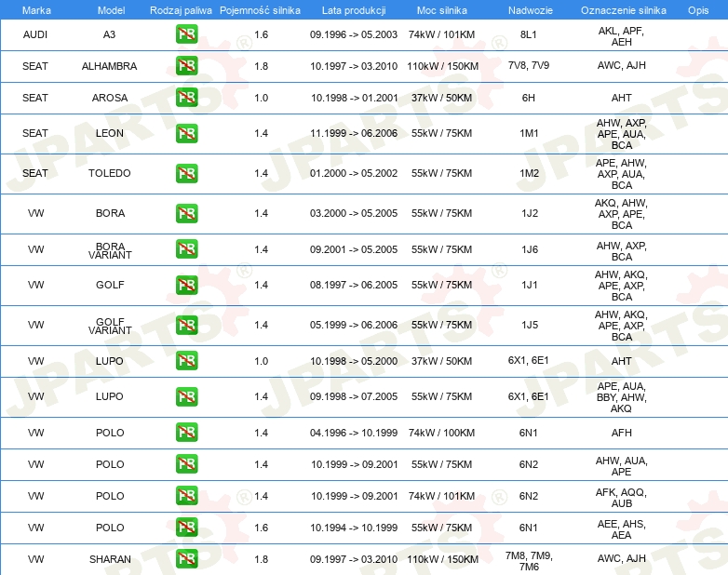
Task: Click the petrol fuel icon in the LUPO 1.4 row
Action: point(186,396)
